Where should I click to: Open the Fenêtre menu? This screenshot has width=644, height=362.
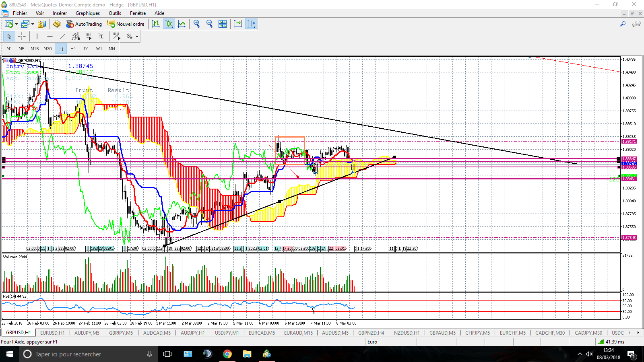point(138,13)
